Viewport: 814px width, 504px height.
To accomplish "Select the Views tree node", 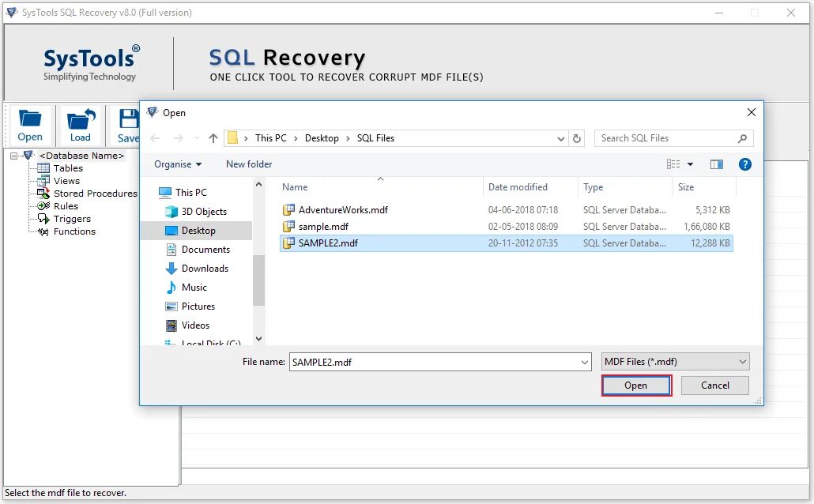I will (66, 181).
